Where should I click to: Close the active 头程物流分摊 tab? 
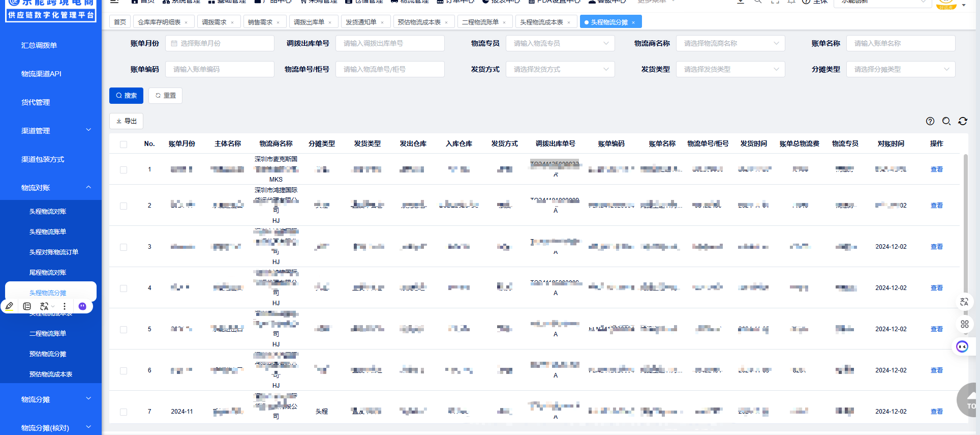coord(633,22)
